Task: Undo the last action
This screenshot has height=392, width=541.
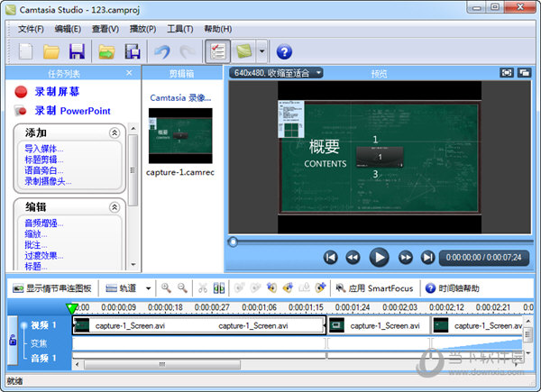Action: click(x=162, y=51)
